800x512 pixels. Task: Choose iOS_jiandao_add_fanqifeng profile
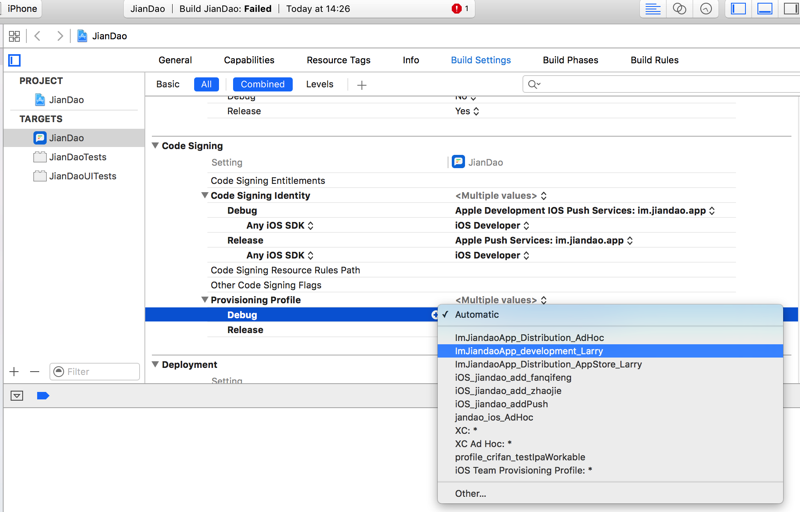[610, 377]
